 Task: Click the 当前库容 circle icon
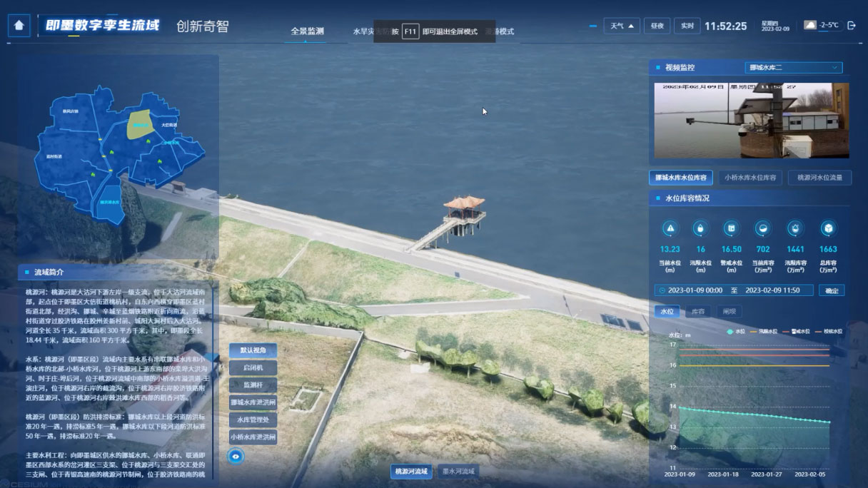coord(762,228)
